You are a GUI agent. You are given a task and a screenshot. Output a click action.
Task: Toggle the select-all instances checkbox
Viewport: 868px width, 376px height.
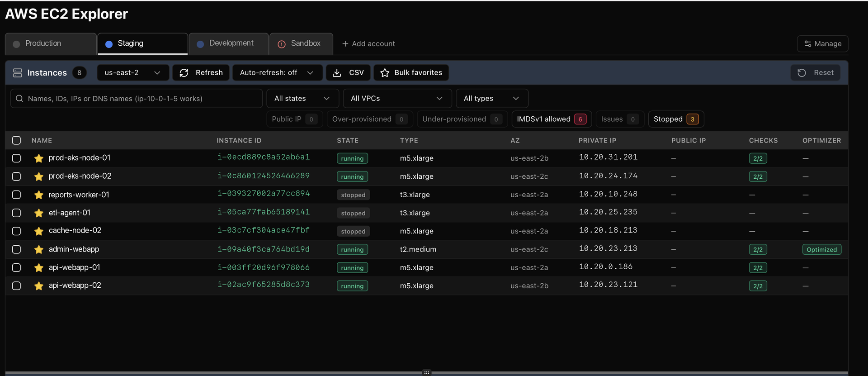pos(16,140)
